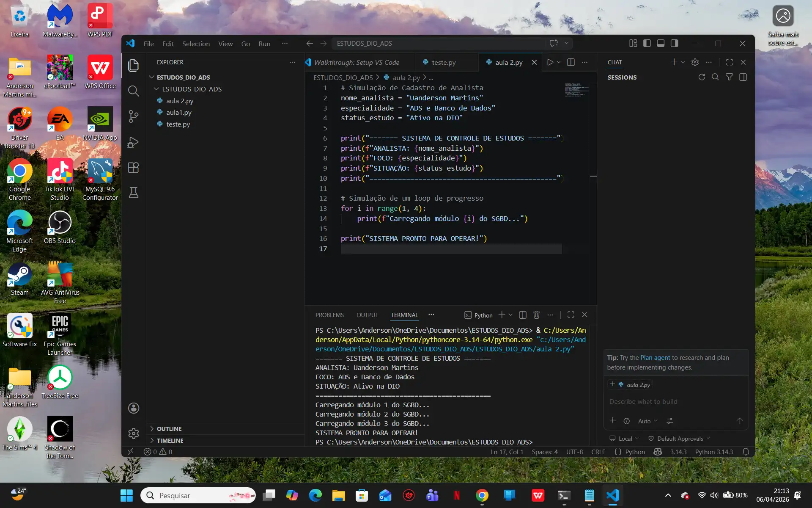The width and height of the screenshot is (812, 508).
Task: Split the editor to the right
Action: coord(571,62)
